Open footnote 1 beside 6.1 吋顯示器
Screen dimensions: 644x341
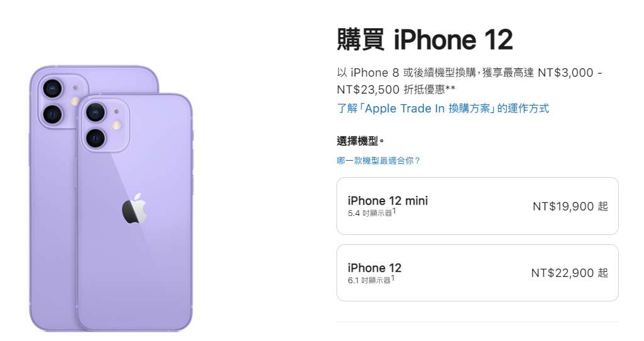click(392, 278)
